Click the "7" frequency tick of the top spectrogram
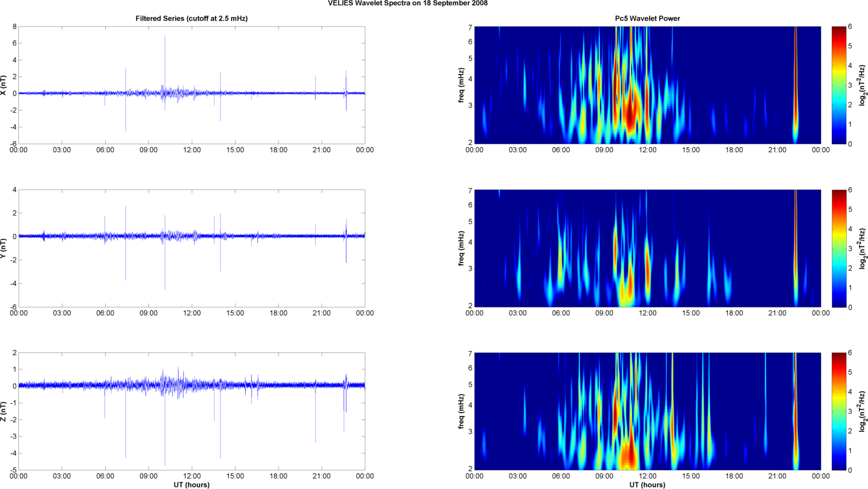Screen dimensions: 868x489 [470, 28]
